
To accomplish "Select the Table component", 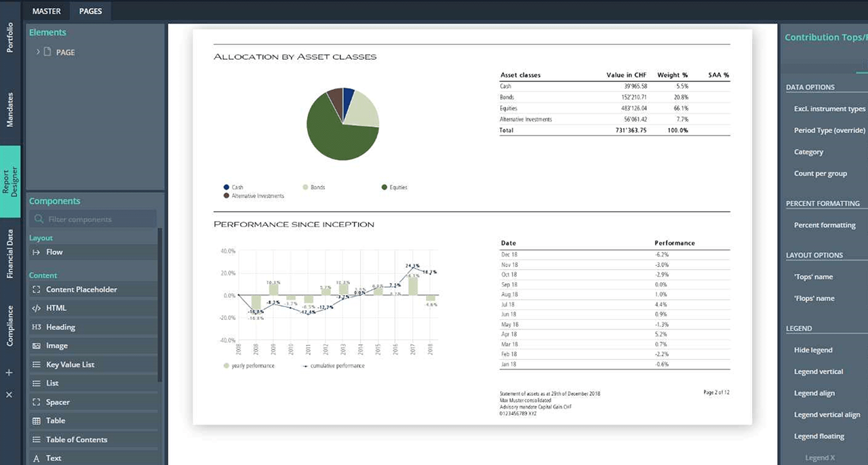I will point(92,421).
